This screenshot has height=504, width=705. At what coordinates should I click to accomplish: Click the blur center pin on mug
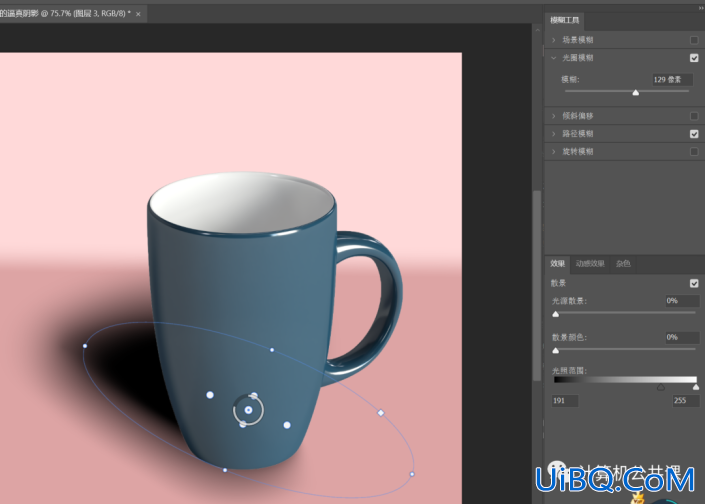(x=248, y=410)
